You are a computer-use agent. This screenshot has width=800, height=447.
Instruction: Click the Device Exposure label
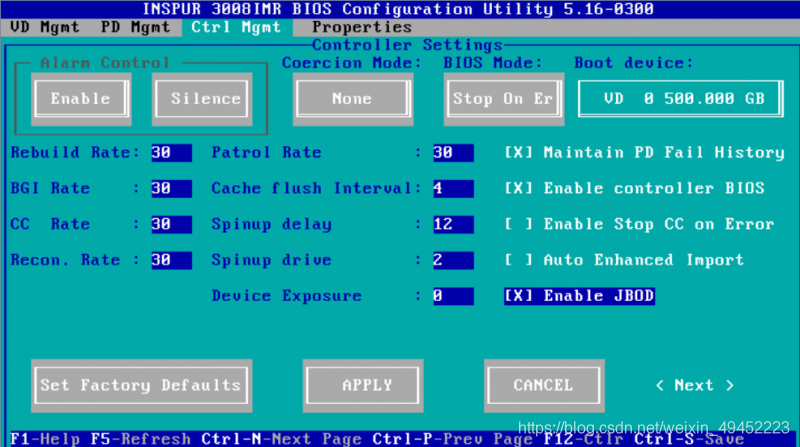tap(286, 296)
